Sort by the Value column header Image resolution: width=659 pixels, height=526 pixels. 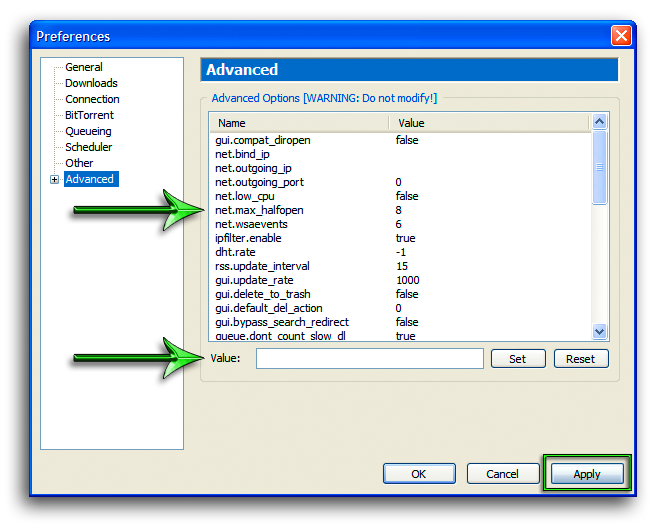point(489,123)
